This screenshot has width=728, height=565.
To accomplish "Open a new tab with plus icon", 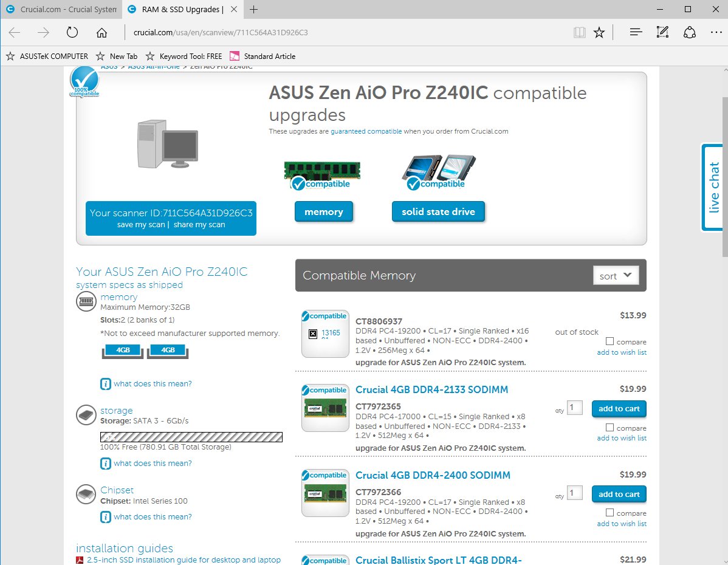I will tap(253, 9).
